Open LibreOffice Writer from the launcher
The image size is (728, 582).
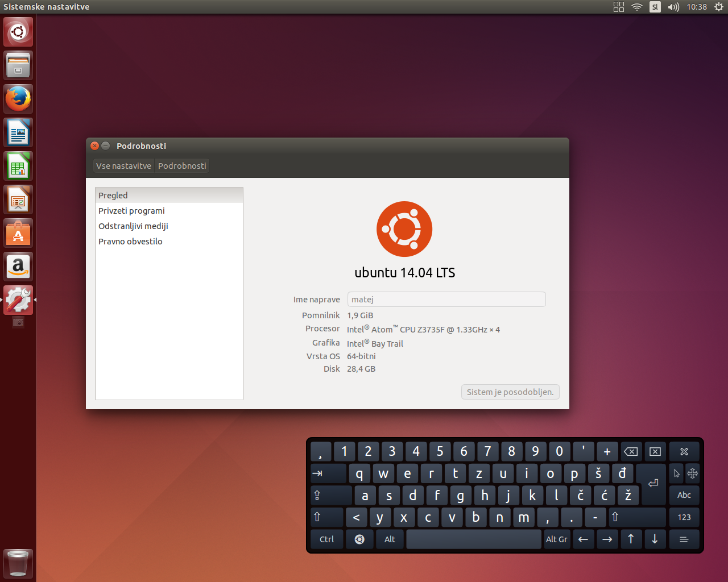tap(18, 132)
